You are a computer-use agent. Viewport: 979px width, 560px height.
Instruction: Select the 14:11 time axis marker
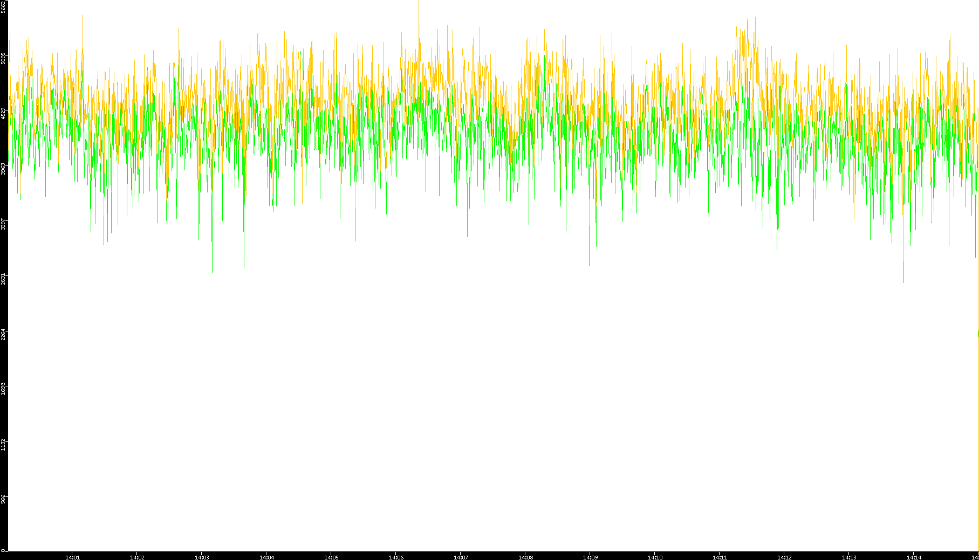720,557
